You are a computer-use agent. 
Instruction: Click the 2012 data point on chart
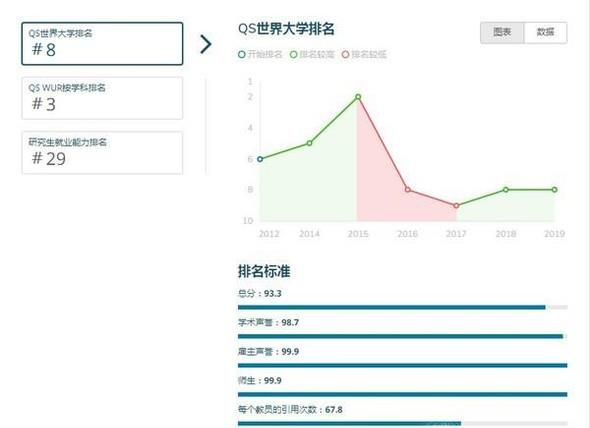coord(260,159)
